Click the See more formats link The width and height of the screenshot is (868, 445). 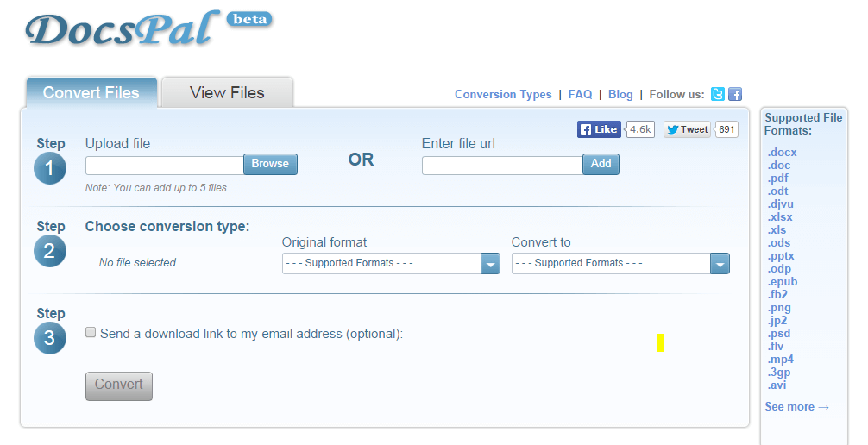click(797, 407)
